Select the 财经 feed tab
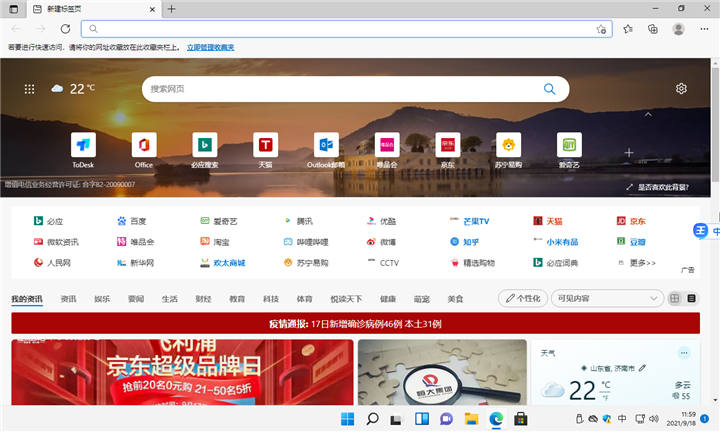This screenshot has width=720, height=432. [x=203, y=299]
